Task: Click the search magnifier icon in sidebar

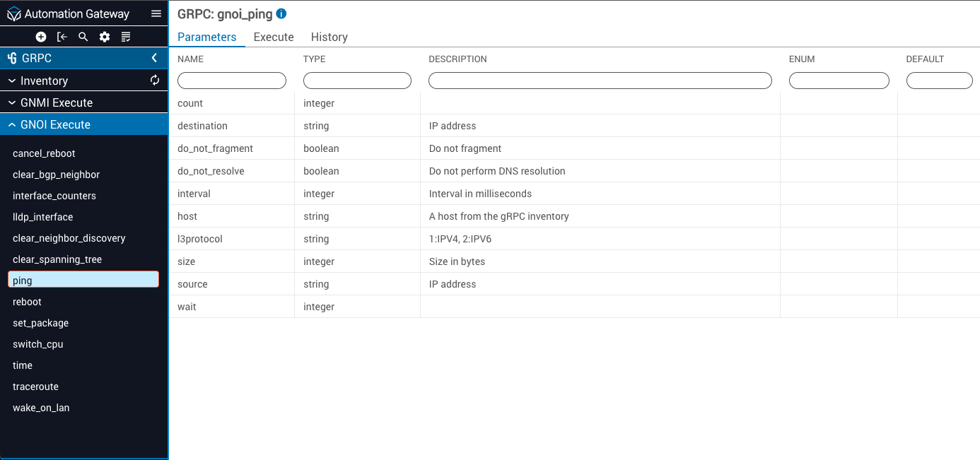Action: (x=83, y=37)
